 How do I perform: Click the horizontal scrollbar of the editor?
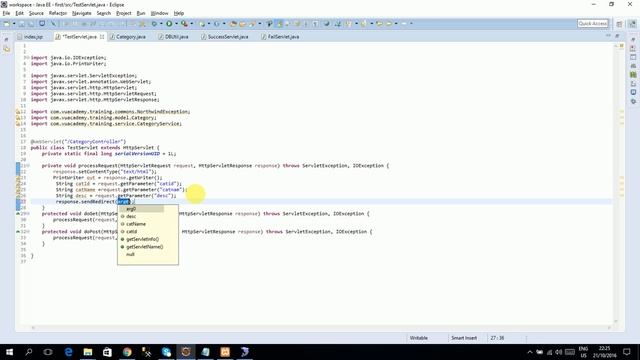pos(321,327)
